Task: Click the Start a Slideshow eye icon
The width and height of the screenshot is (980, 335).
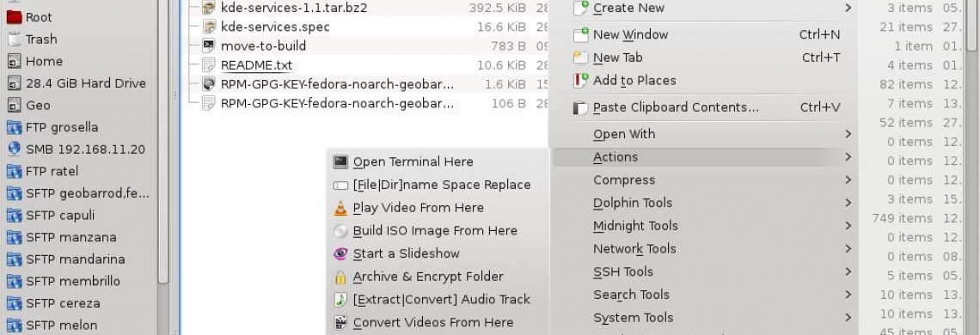Action: click(x=340, y=253)
